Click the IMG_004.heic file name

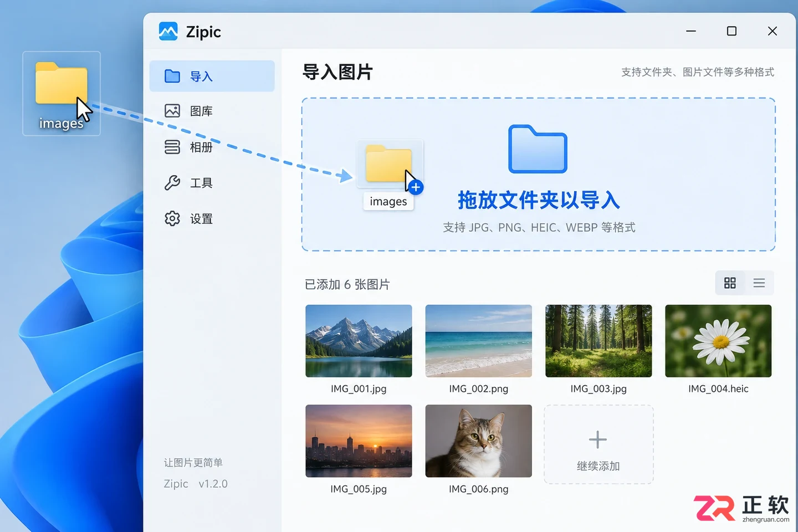(x=718, y=388)
